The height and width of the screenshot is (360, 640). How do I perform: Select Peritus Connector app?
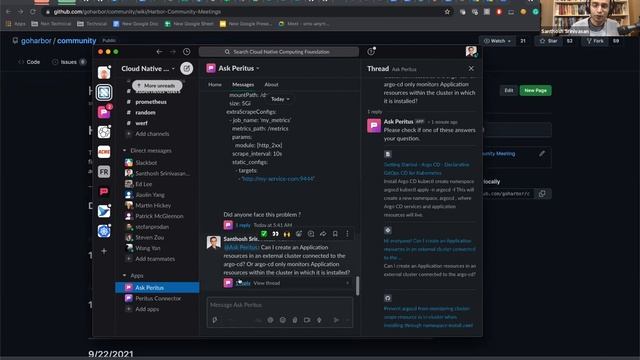click(x=157, y=298)
